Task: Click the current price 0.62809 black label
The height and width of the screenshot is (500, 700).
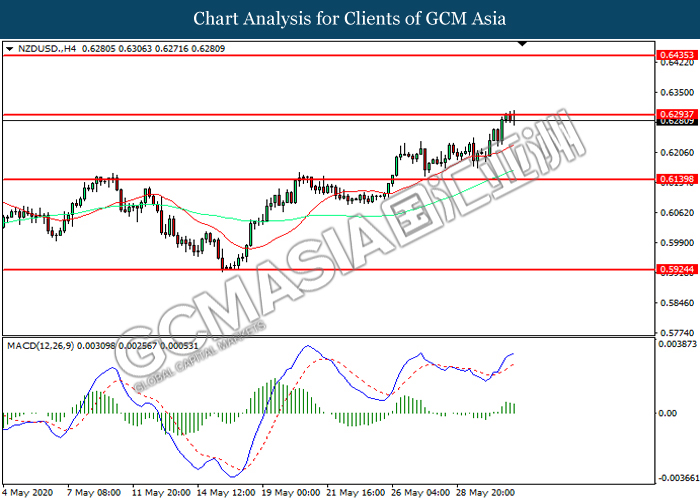Action: pyautogui.click(x=677, y=121)
